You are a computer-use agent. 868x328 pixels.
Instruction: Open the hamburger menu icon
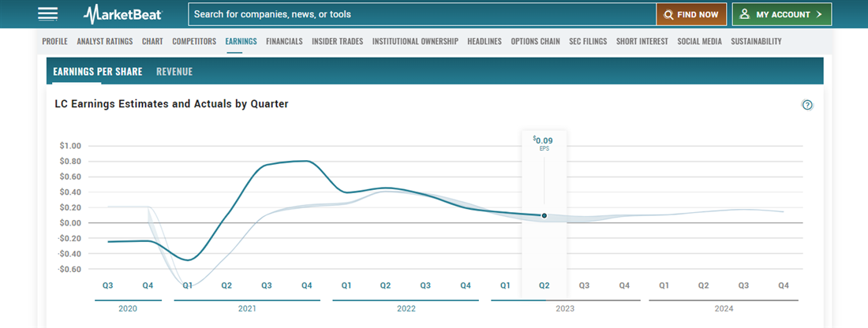coord(47,14)
